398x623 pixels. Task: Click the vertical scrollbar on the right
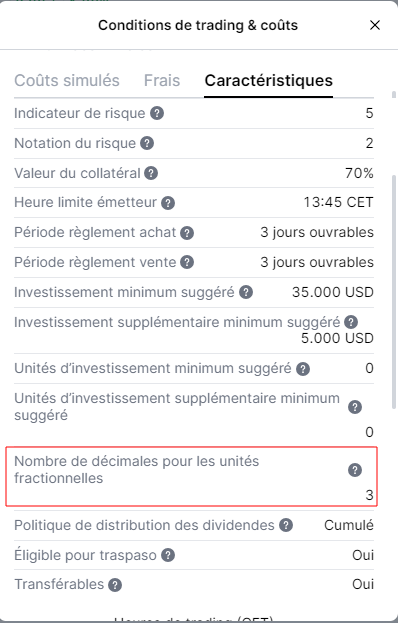click(394, 294)
